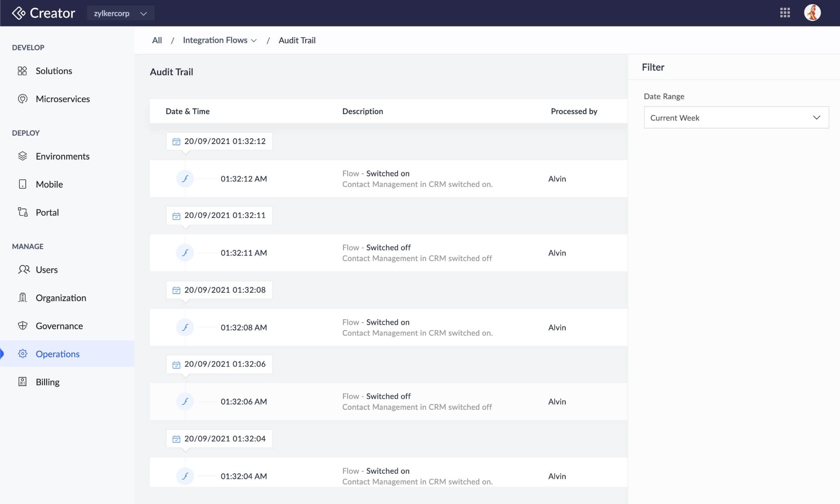Click the Microservices sidebar icon
This screenshot has width=840, height=504.
(x=22, y=99)
